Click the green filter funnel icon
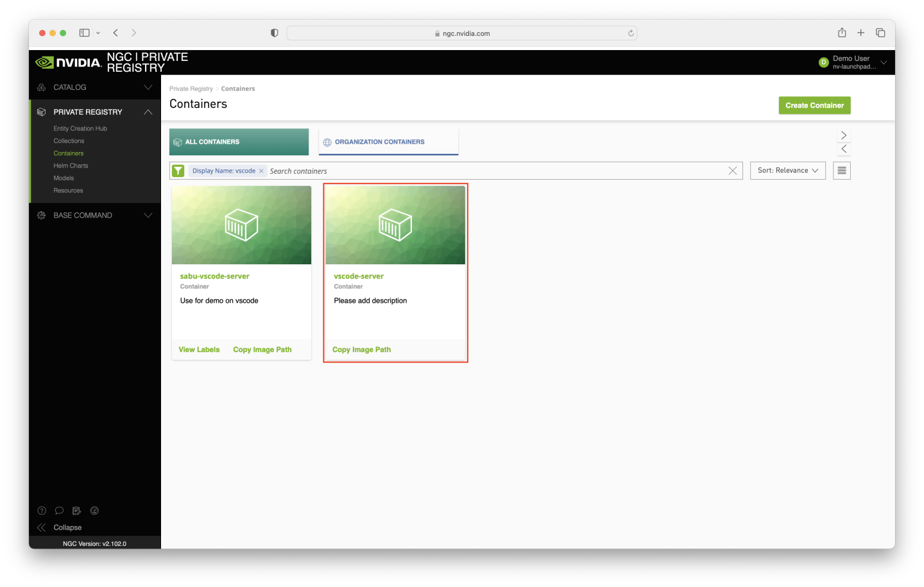Screen dimensions: 924x587 coord(178,171)
